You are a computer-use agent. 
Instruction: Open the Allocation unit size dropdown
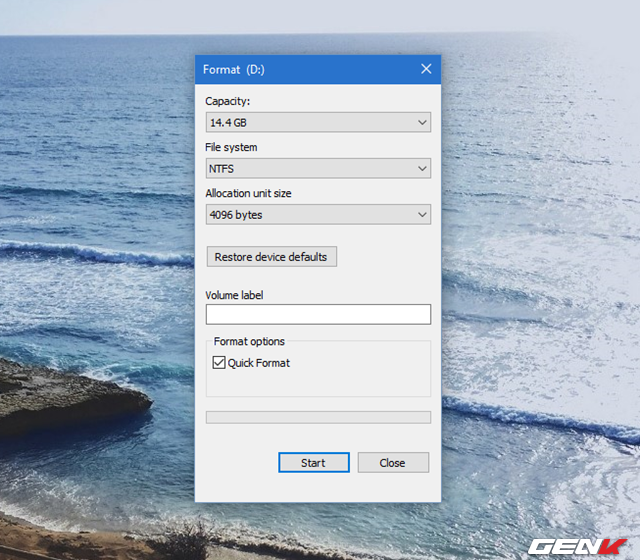pos(318,215)
